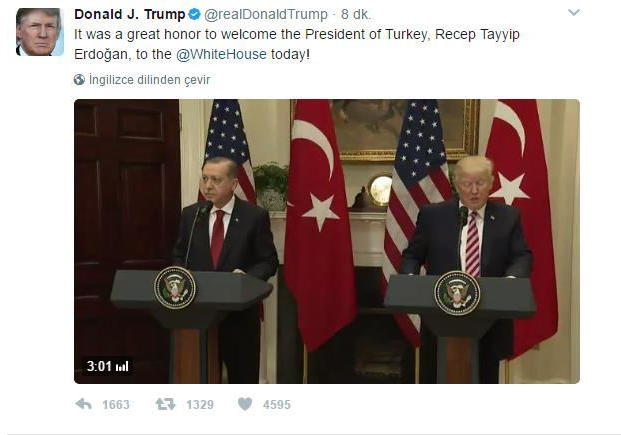Click the 1329 retweet count
The image size is (621, 435).
pos(200,404)
